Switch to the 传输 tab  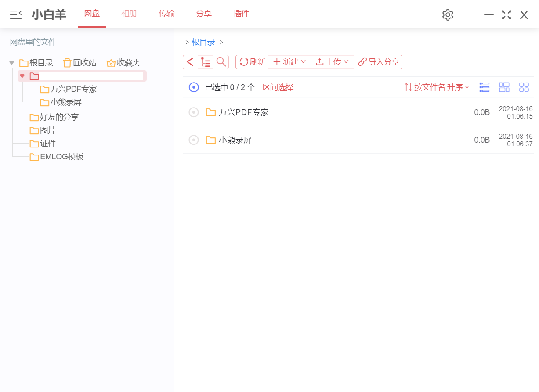point(166,14)
